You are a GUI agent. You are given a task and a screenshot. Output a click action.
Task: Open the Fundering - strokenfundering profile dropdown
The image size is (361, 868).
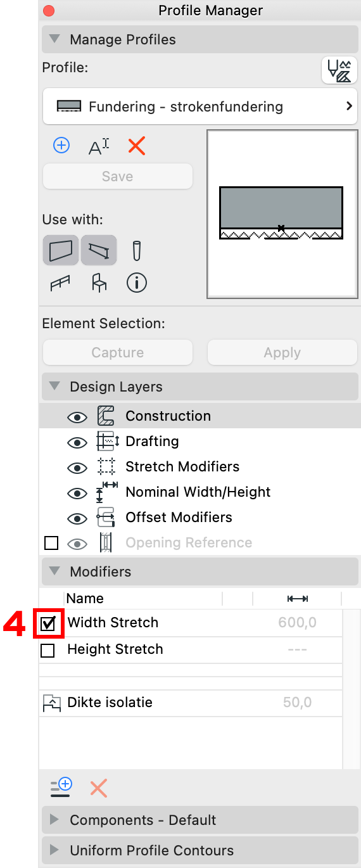point(199,106)
